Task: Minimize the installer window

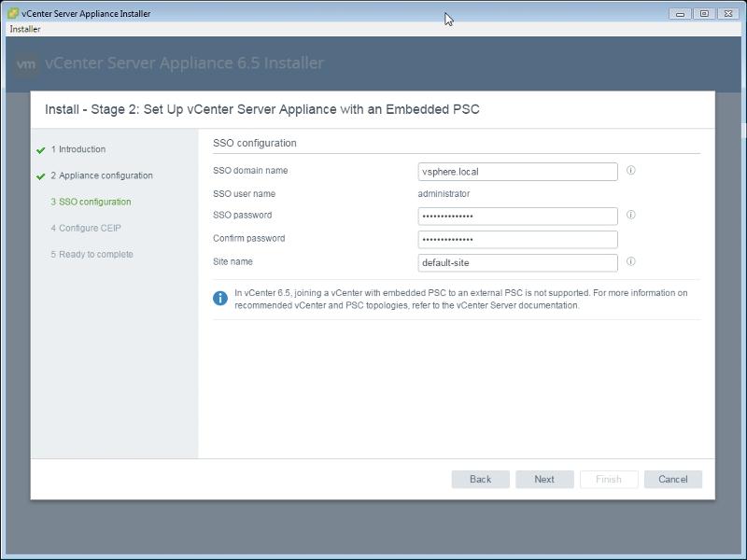Action: coord(680,14)
